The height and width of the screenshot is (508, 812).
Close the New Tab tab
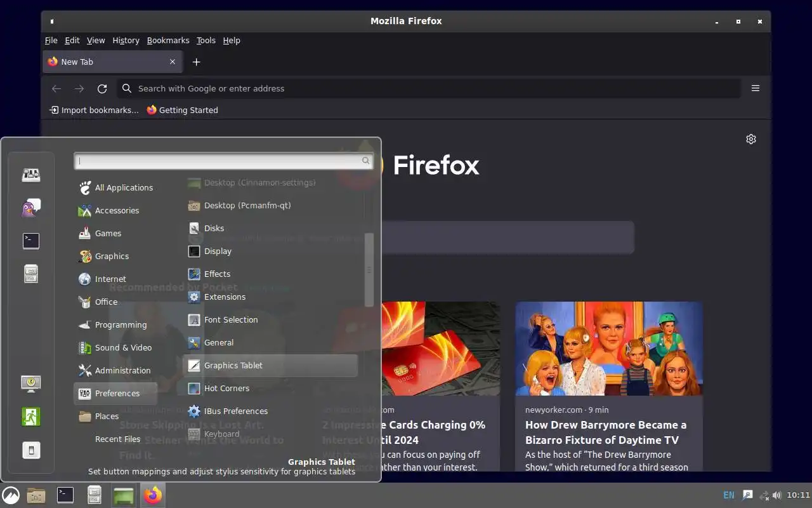173,62
